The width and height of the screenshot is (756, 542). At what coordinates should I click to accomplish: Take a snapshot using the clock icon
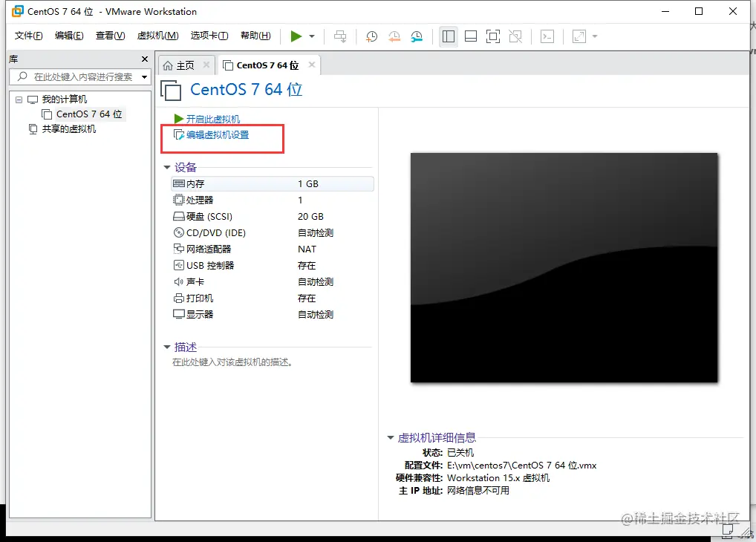coord(371,36)
